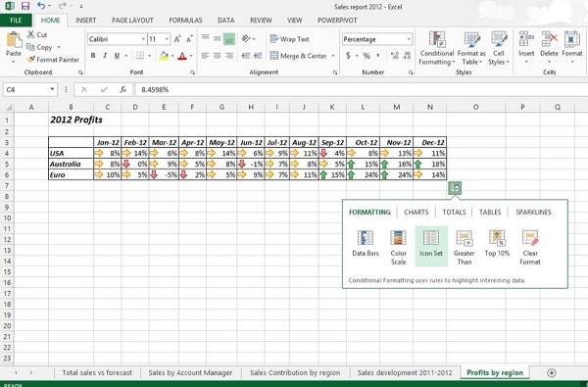Image resolution: width=588 pixels, height=387 pixels.
Task: Toggle Align Right horizontal alignment
Action: click(x=229, y=56)
